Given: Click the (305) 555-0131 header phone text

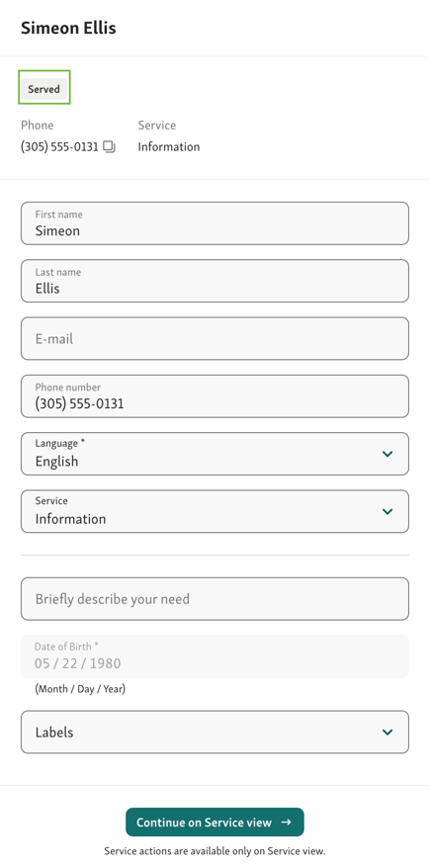Looking at the screenshot, I should [x=59, y=147].
